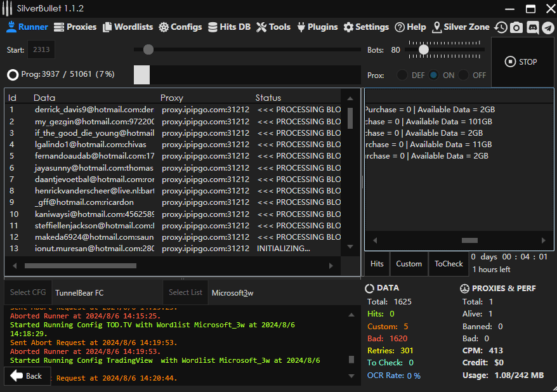557x392 pixels.
Task: Click the camera screenshot icon
Action: (517, 27)
